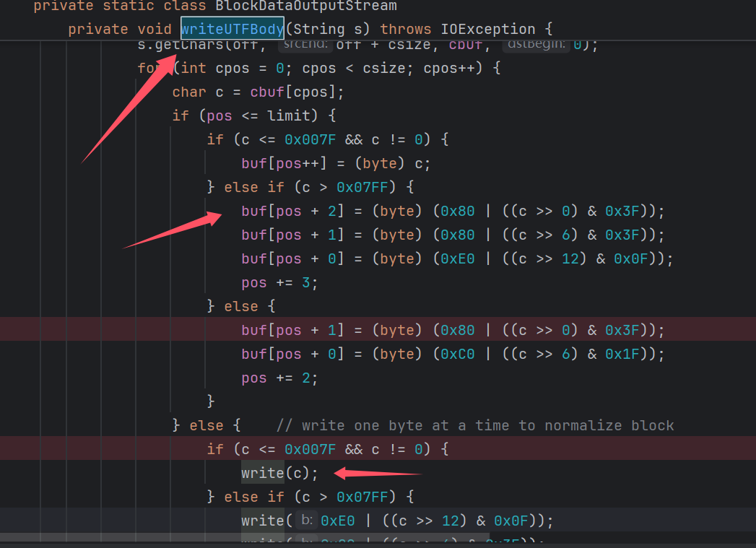Click the line with '(c >> 12) & 0x0F' in buf assignment
756x548 pixels.
tap(457, 258)
